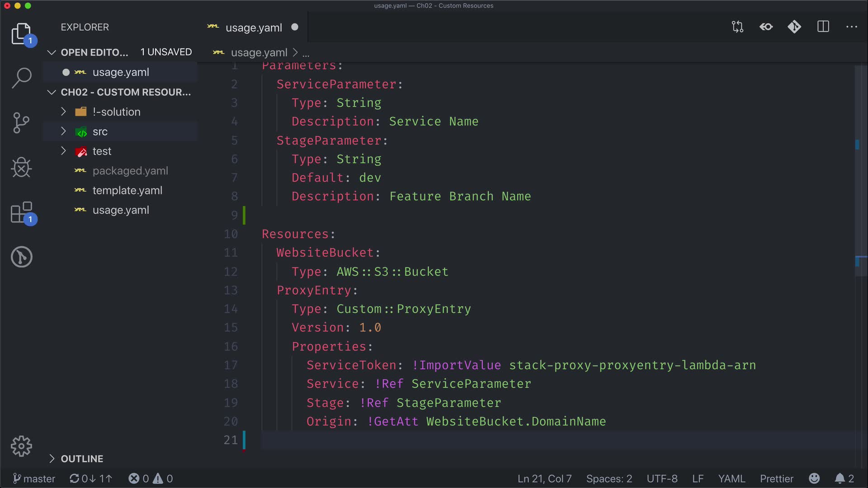This screenshot has height=488, width=868.
Task: Toggle the eye preview icon in toolbar
Action: click(x=766, y=27)
